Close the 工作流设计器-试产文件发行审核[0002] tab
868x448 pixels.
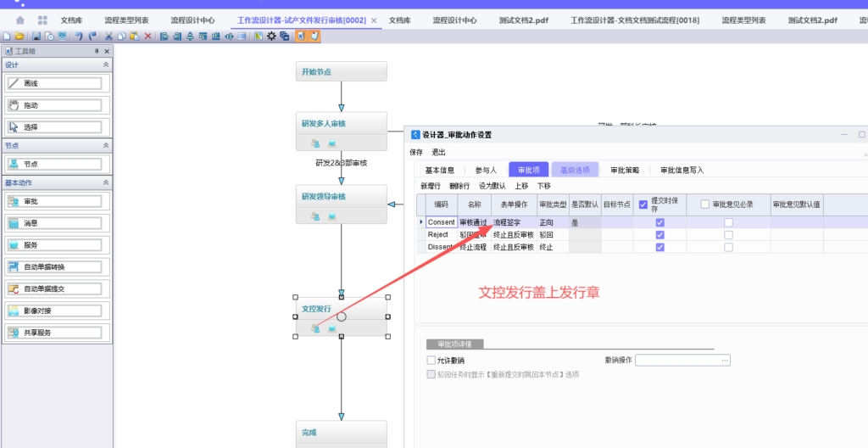pos(374,20)
